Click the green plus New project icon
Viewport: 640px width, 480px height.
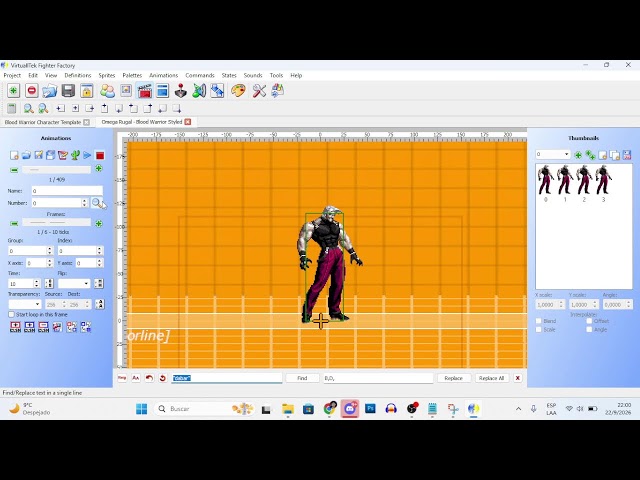[x=13, y=91]
